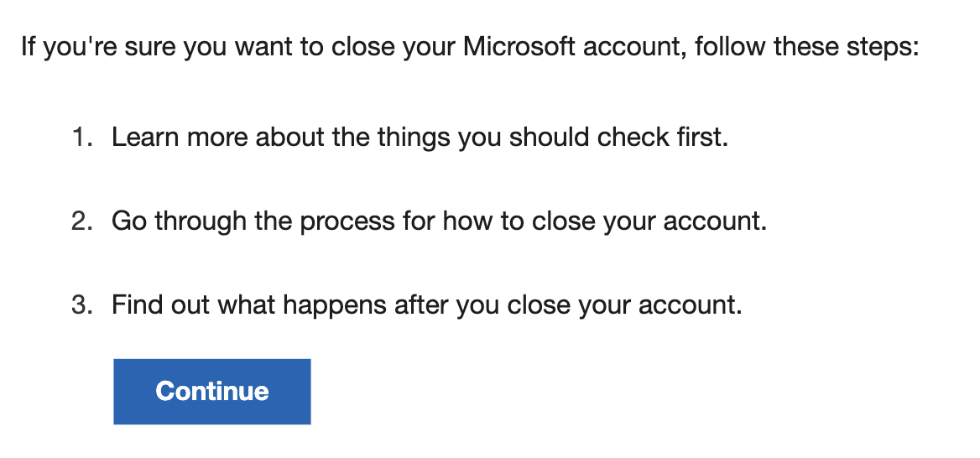Click the list number 3 marker
The height and width of the screenshot is (458, 980).
point(82,305)
